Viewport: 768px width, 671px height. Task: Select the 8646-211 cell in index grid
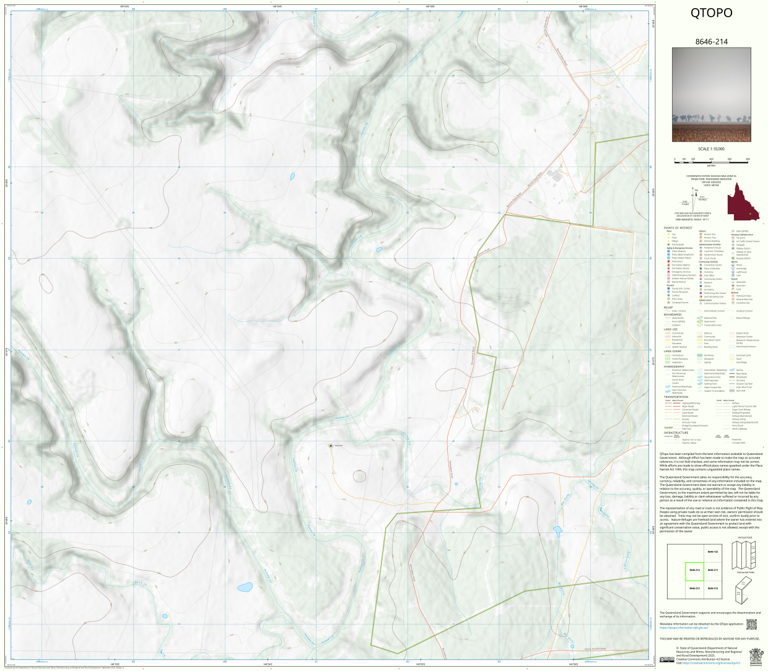tap(713, 571)
